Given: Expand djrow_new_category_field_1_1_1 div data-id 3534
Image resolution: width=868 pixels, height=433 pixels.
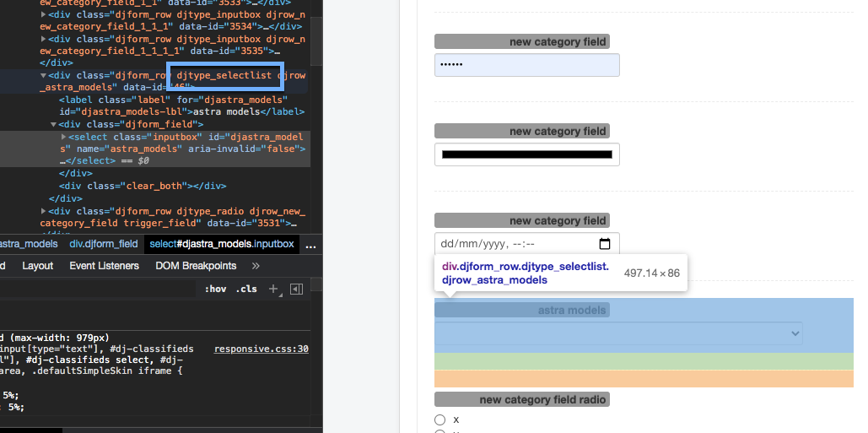Looking at the screenshot, I should (43, 14).
